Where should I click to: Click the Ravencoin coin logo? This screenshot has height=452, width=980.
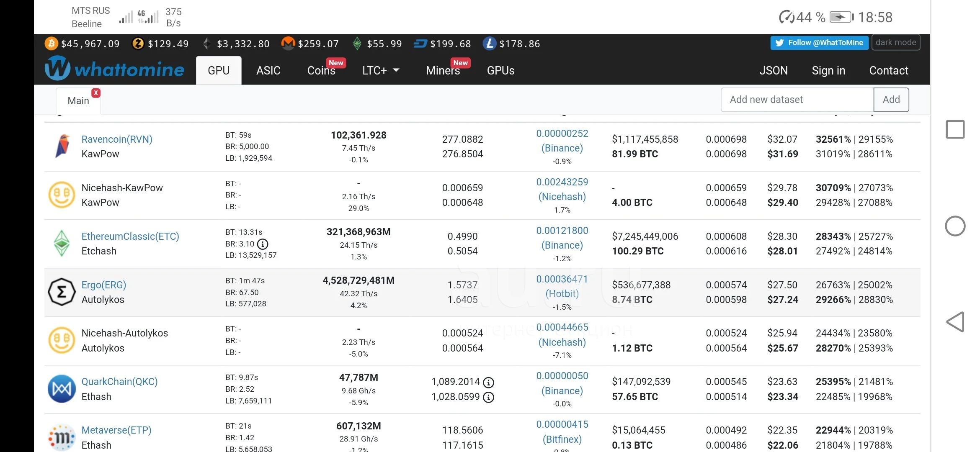(x=62, y=146)
